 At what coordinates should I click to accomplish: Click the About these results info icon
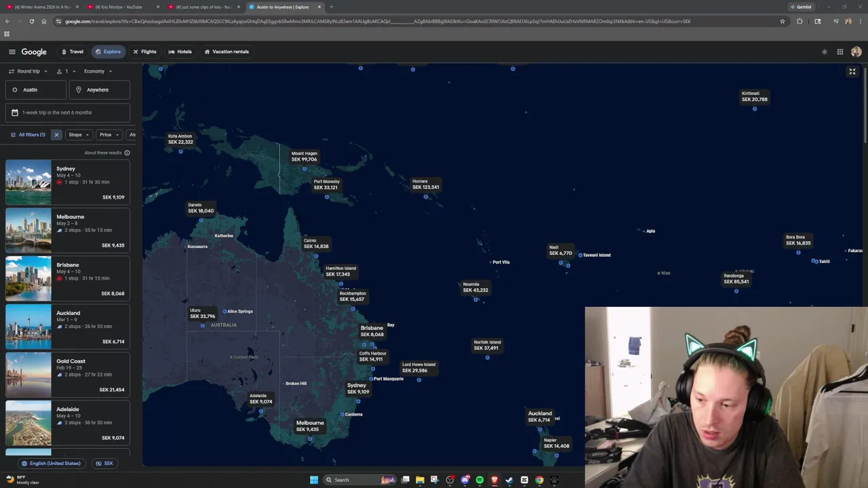click(x=127, y=152)
